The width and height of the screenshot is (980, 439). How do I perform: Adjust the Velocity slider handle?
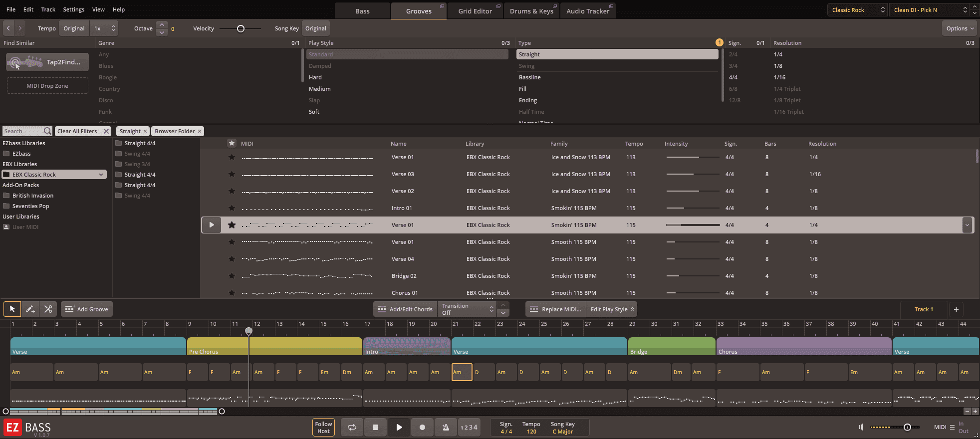[x=241, y=28]
